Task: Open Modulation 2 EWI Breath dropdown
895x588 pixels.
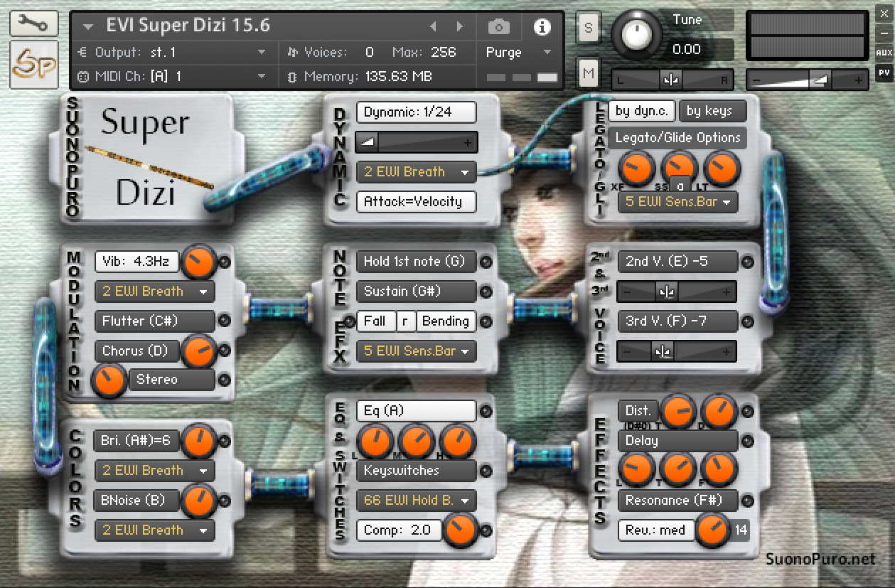Action: [154, 292]
